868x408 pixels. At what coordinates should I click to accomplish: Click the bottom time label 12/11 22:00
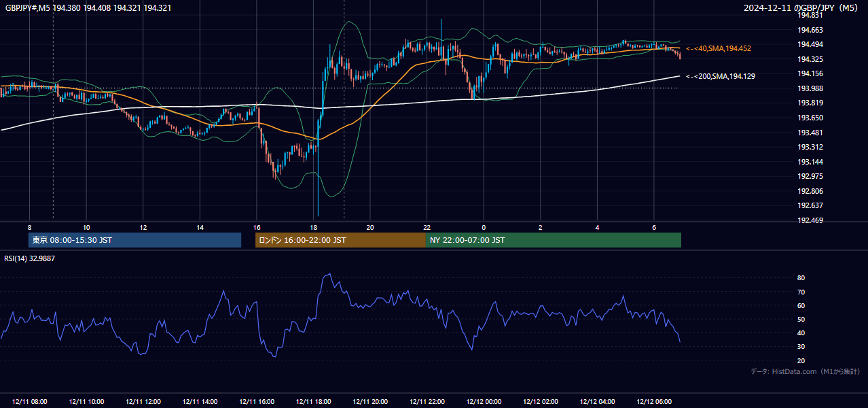click(427, 402)
